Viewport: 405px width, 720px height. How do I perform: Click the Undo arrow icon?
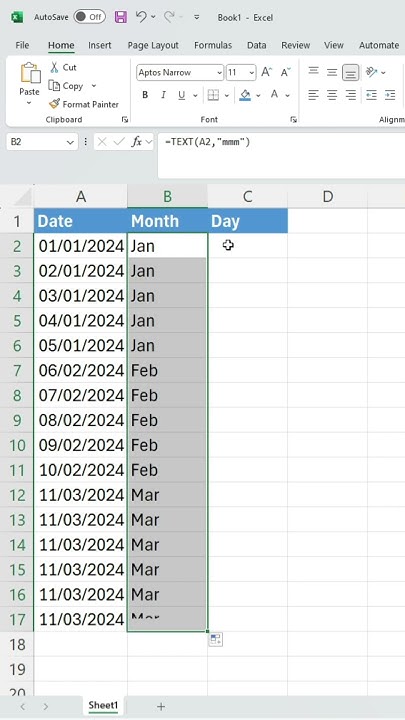(x=141, y=17)
